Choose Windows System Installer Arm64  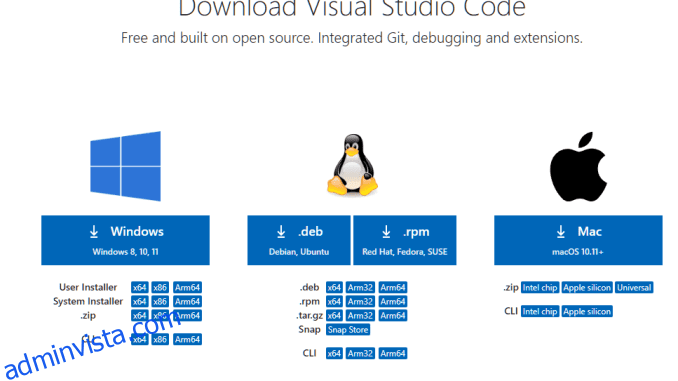pyautogui.click(x=187, y=301)
